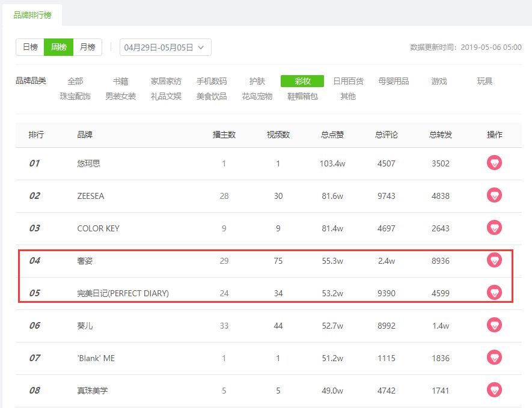Click the 总评论 column header
The width and height of the screenshot is (532, 408).
tap(386, 135)
